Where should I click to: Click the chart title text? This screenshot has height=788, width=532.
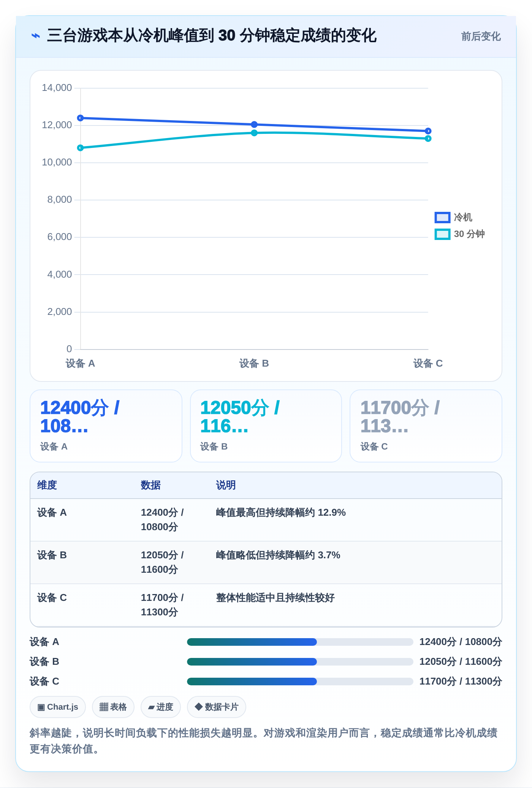212,36
